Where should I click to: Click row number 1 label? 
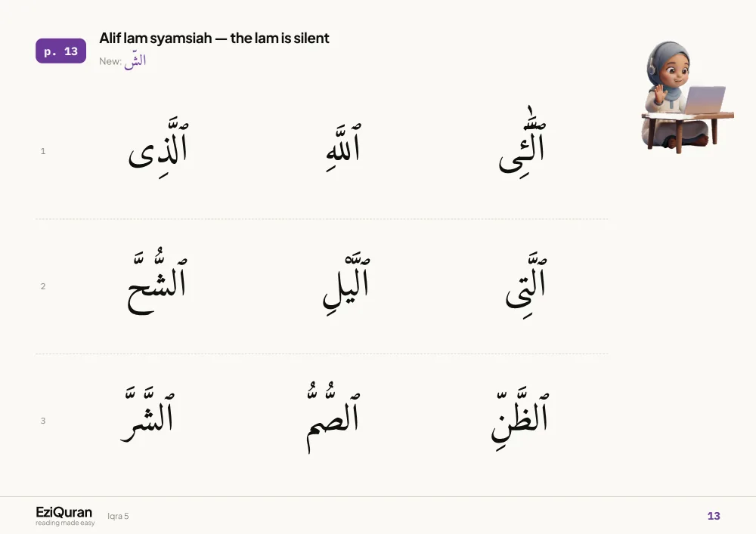coord(43,151)
